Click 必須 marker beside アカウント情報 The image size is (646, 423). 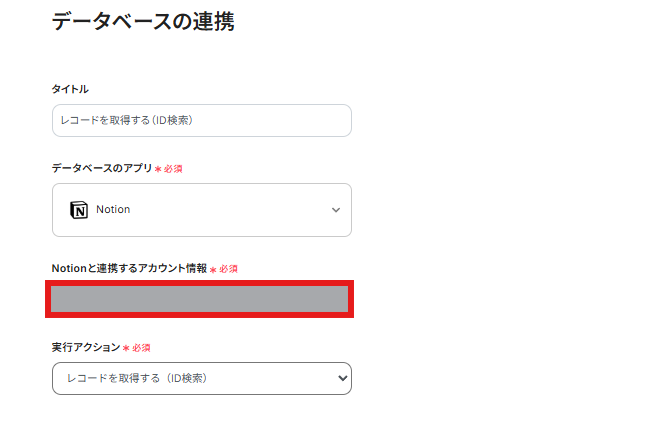229,269
